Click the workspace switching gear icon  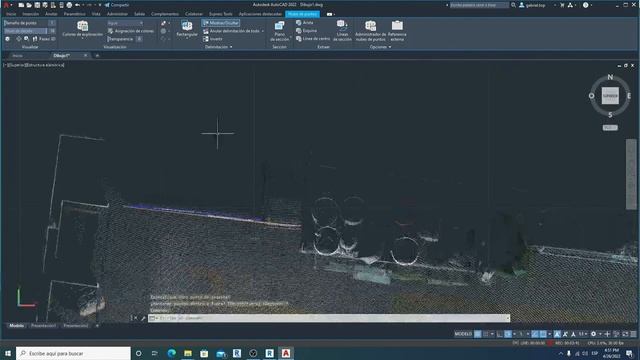tap(593, 334)
